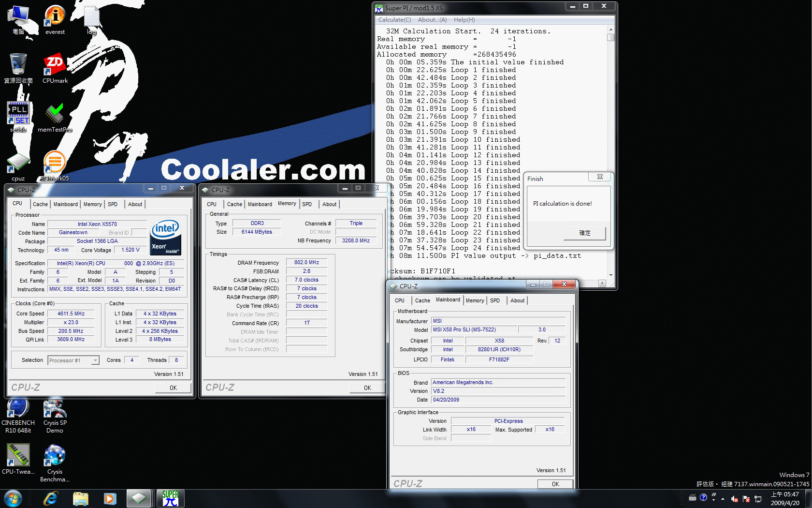Open the everest desktop icon

pyautogui.click(x=55, y=20)
